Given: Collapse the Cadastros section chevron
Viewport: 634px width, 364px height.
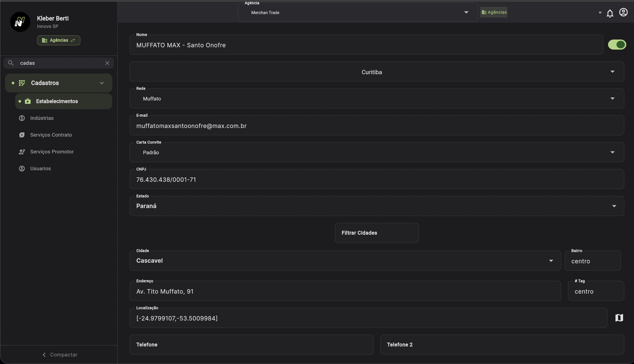Looking at the screenshot, I should [x=102, y=83].
